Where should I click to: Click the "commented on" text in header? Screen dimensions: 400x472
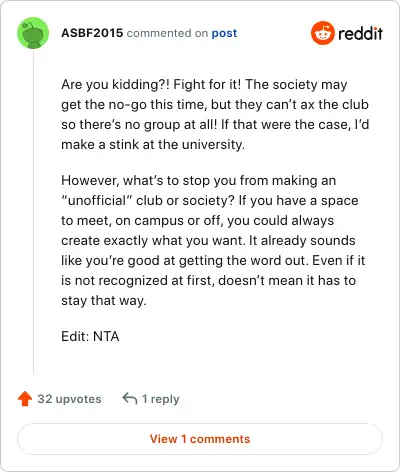167,33
